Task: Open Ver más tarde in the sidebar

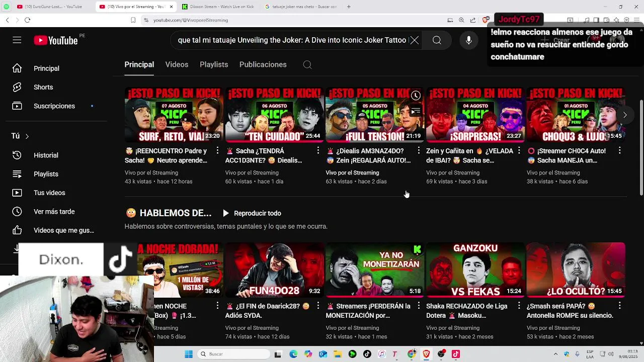Action: pos(54,212)
